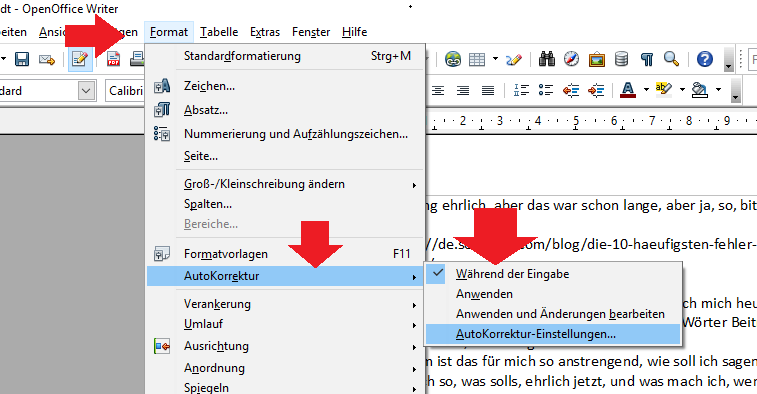
Task: Open the background color dropdown arrow
Action: 718,90
